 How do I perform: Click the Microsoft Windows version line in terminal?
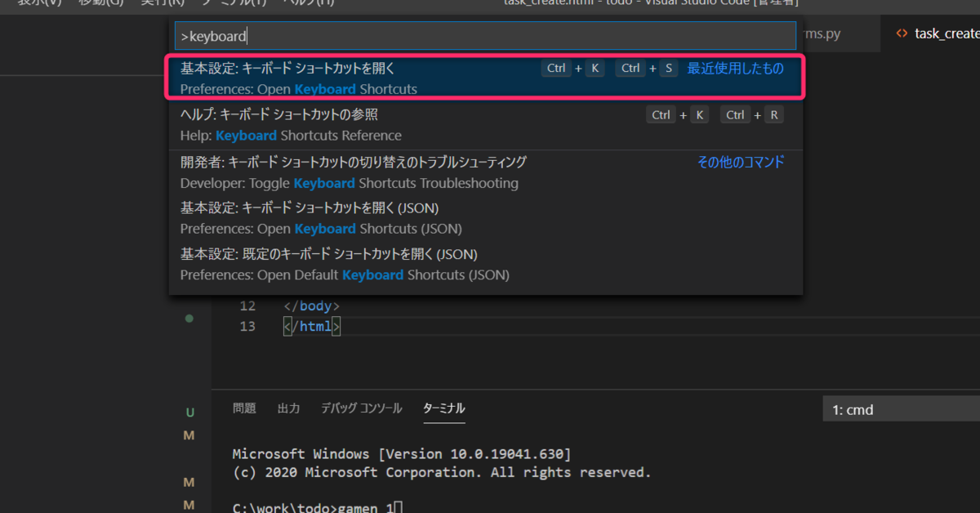click(402, 453)
